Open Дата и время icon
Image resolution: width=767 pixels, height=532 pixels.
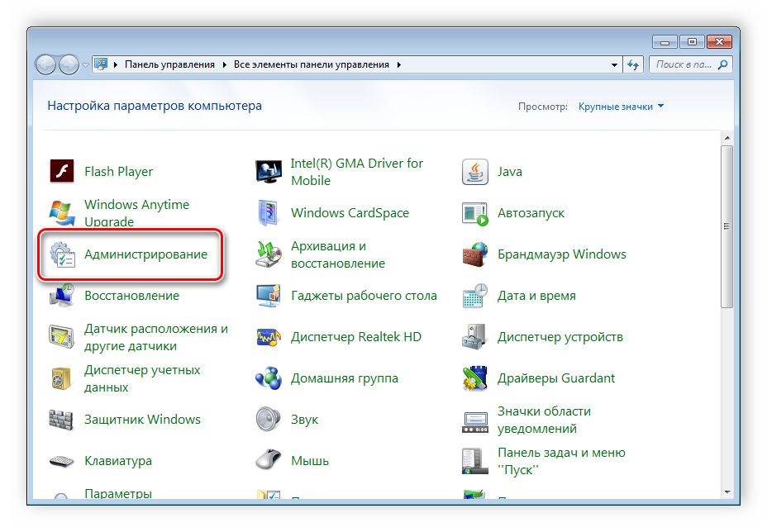[475, 296]
